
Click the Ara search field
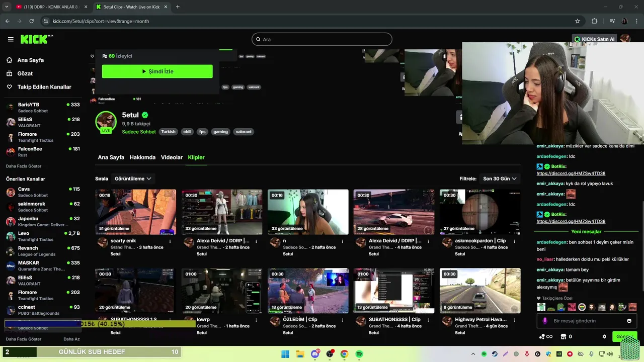(322, 39)
